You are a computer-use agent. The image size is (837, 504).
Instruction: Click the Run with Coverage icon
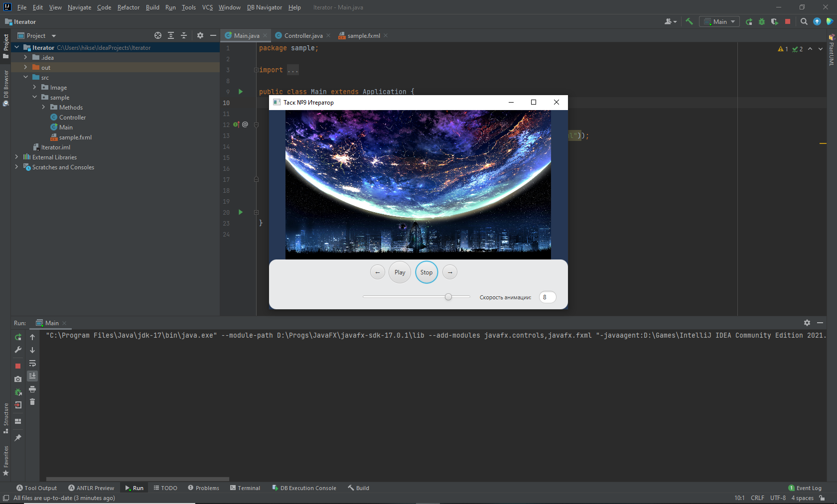774,21
